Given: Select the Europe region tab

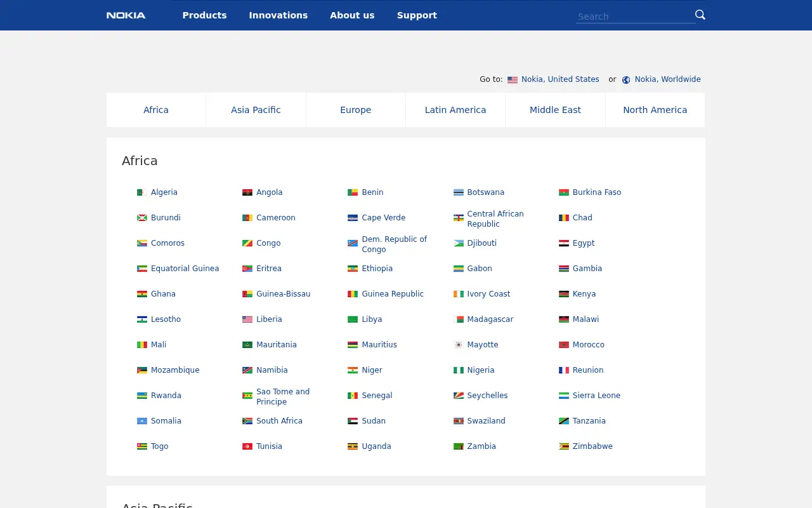Looking at the screenshot, I should (356, 110).
